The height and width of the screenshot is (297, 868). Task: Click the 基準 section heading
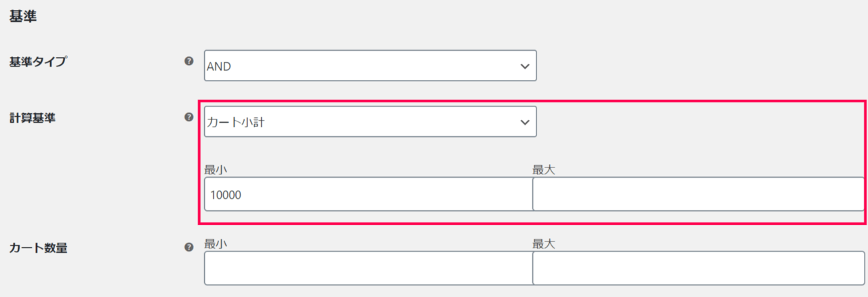click(x=22, y=17)
